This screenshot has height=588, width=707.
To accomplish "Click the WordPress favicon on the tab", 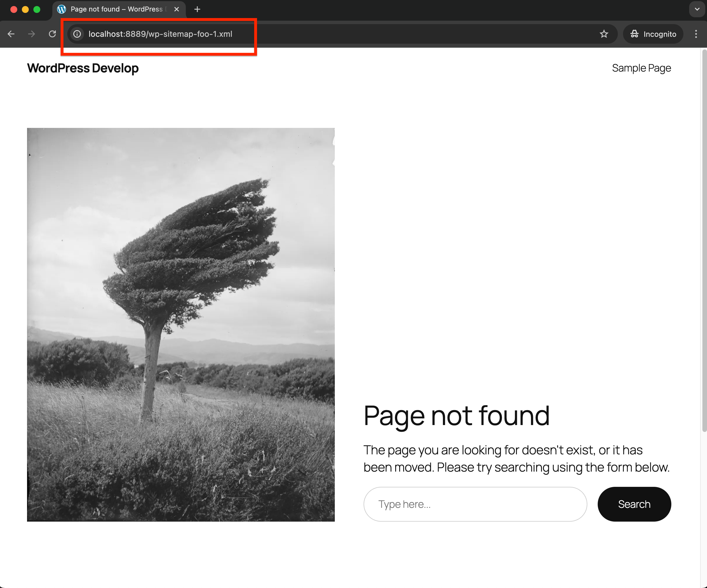I will click(62, 9).
